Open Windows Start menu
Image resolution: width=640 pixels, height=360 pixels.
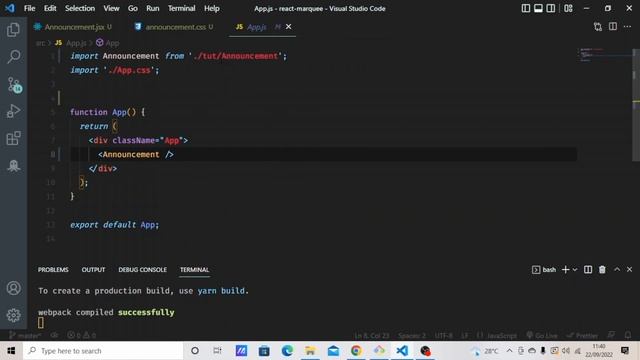11,351
